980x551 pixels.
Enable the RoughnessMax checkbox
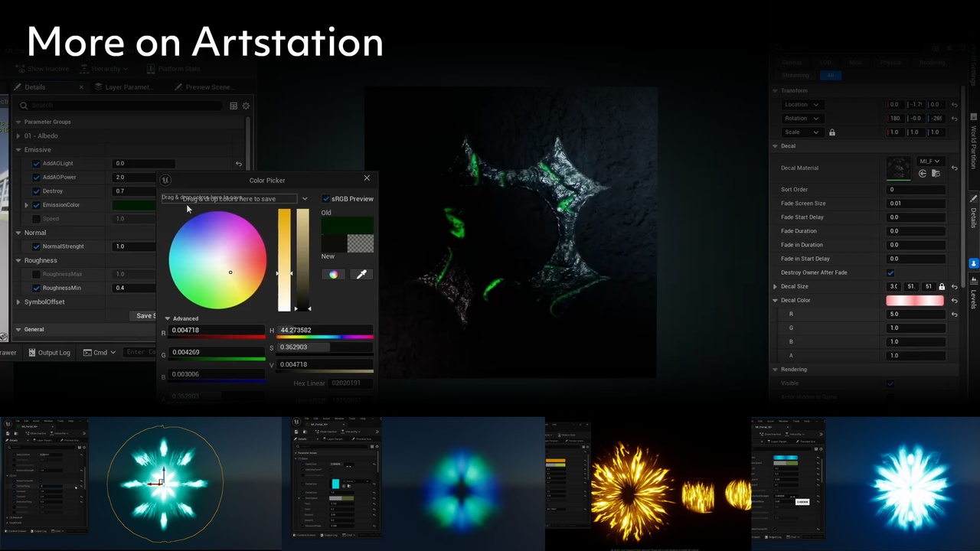[x=36, y=274]
